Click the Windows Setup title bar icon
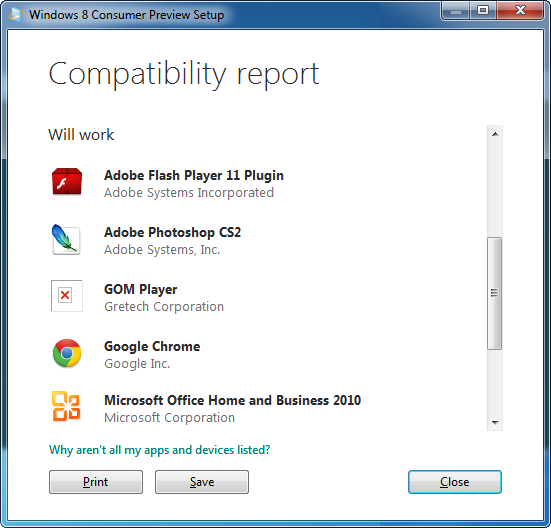The width and height of the screenshot is (551, 528). click(x=15, y=14)
